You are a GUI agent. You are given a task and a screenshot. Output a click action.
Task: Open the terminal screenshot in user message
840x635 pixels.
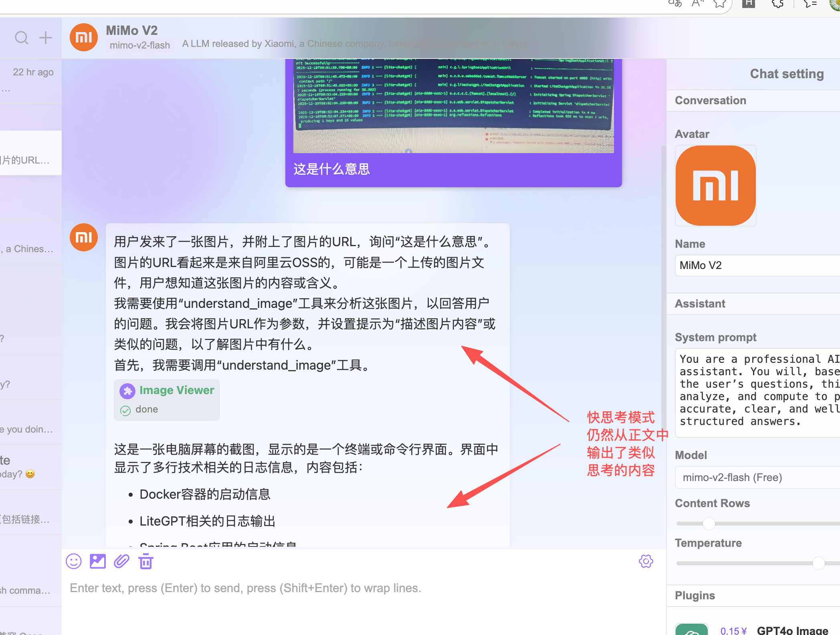point(453,106)
